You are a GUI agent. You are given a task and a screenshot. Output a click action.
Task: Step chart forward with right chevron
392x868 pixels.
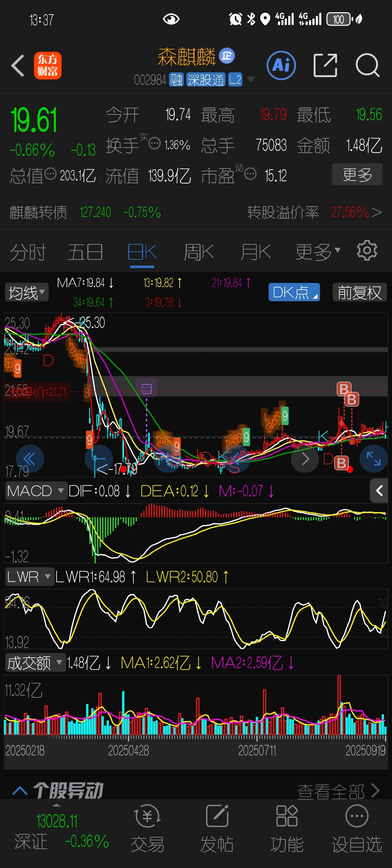pyautogui.click(x=305, y=459)
